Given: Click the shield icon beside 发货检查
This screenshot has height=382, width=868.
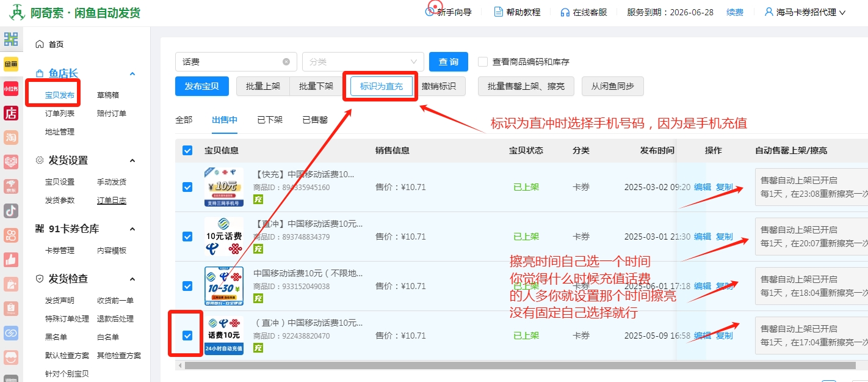Looking at the screenshot, I should click(x=40, y=279).
